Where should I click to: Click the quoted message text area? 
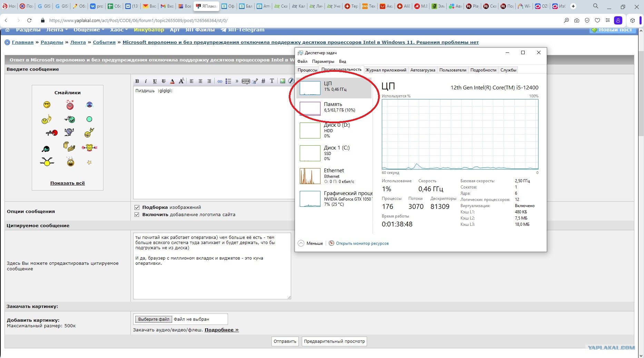212,266
